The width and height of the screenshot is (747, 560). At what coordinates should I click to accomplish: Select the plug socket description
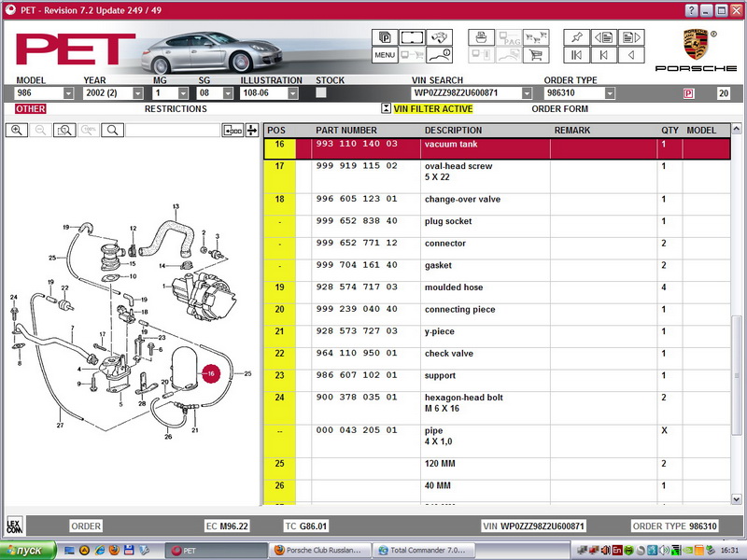448,221
